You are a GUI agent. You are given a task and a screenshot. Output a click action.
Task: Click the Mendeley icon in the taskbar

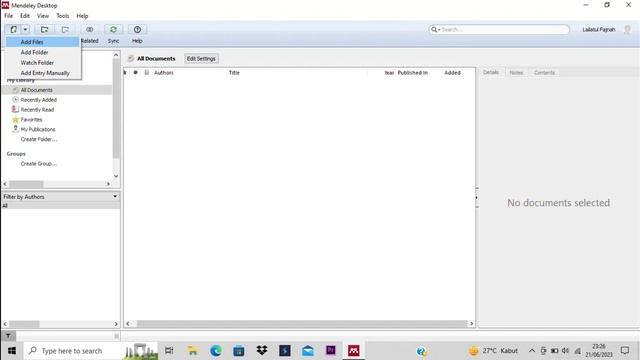click(353, 351)
